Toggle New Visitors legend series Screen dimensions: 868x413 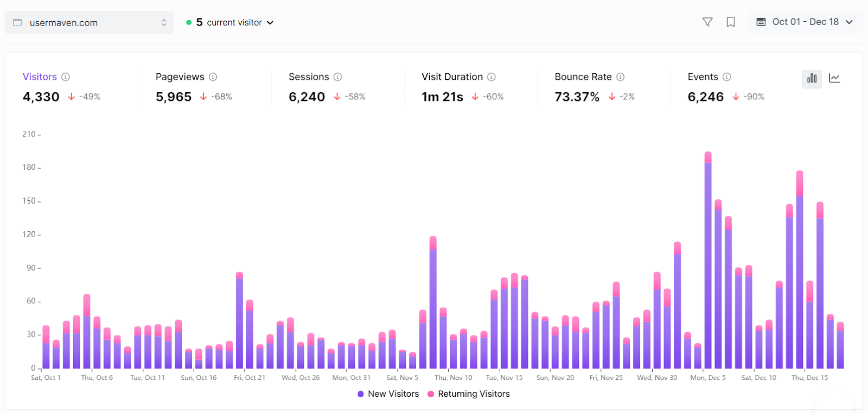[388, 394]
